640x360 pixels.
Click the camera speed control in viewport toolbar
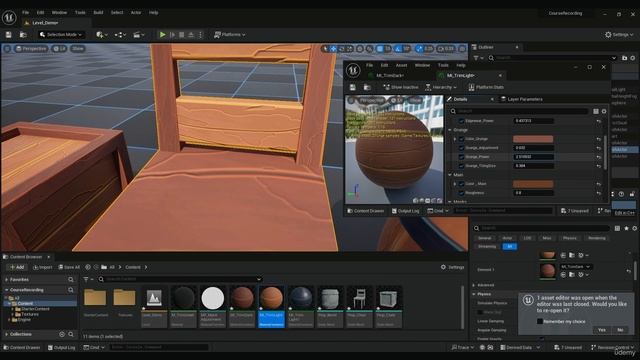pos(446,49)
